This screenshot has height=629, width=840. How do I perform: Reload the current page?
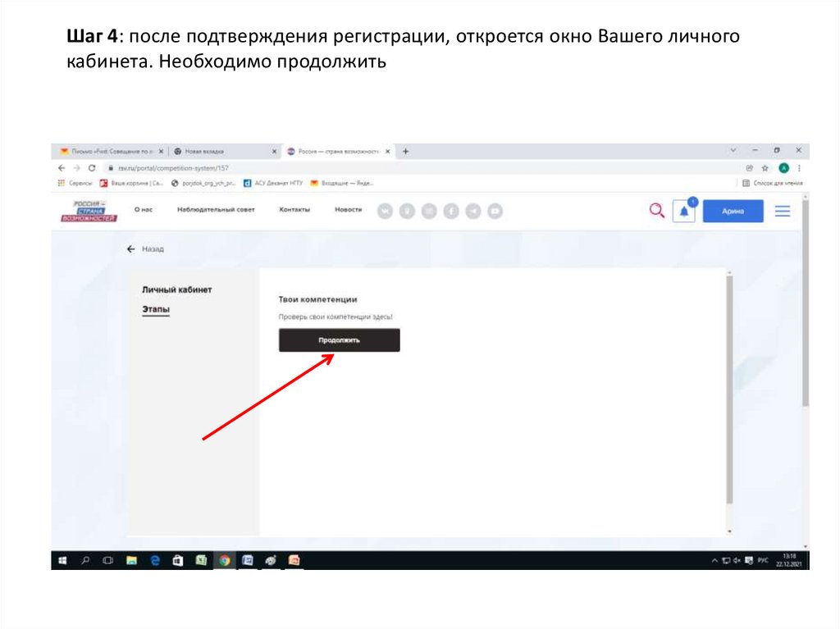click(92, 168)
